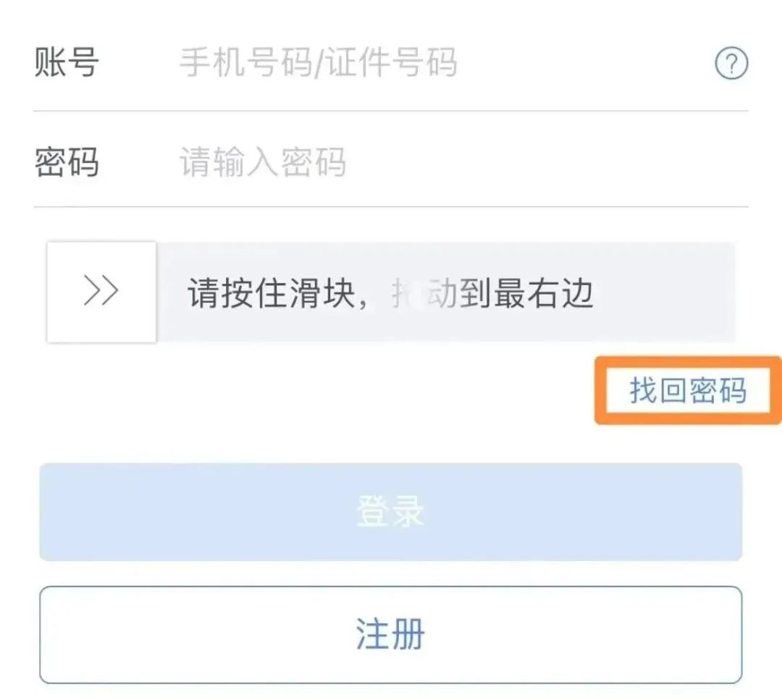Click the circled ? beside account field

[x=731, y=63]
